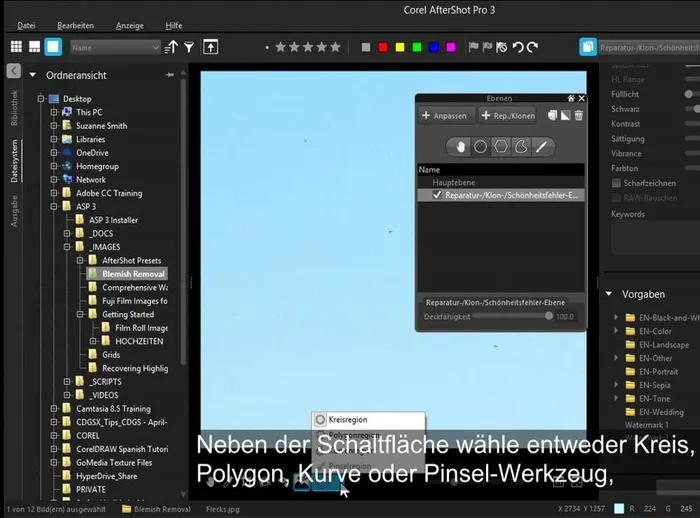Enable the Scharfzeichnen checkbox

(x=616, y=184)
